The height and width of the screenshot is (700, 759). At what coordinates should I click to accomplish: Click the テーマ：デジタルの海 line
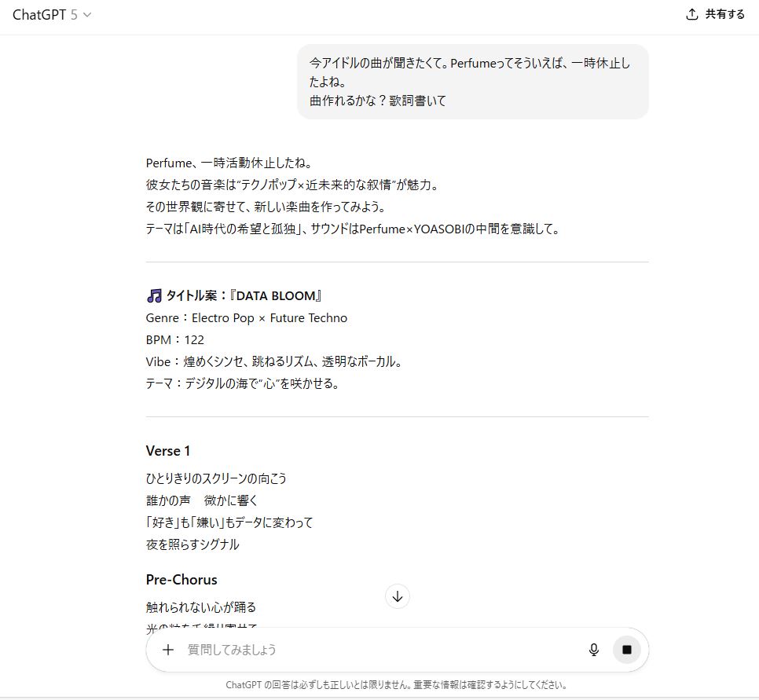click(242, 384)
